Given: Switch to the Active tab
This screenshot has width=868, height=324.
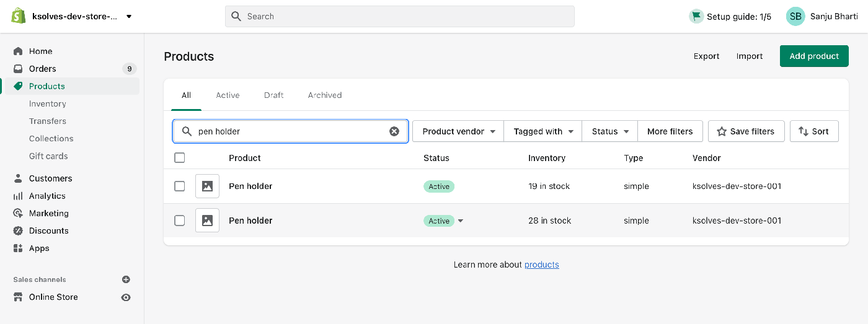Looking at the screenshot, I should tap(228, 95).
